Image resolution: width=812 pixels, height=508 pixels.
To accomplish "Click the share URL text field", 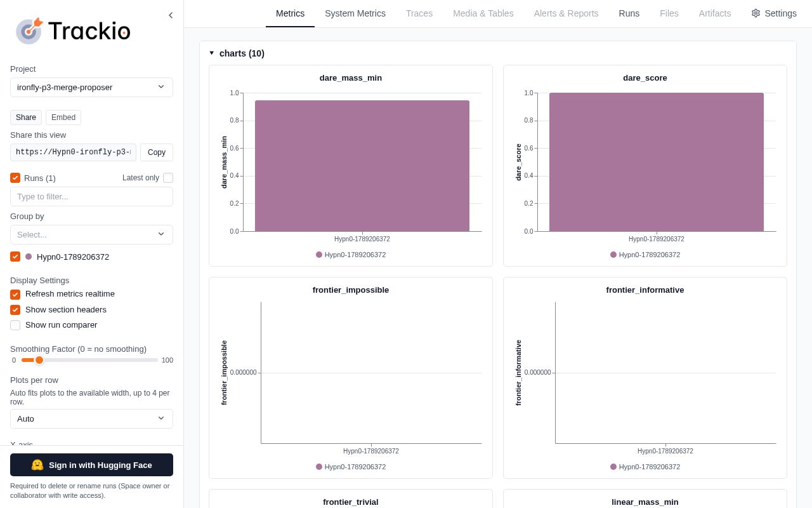I will coord(73,152).
